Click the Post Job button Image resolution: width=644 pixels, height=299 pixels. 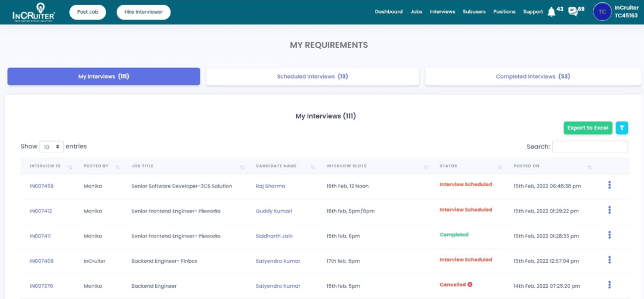87,12
